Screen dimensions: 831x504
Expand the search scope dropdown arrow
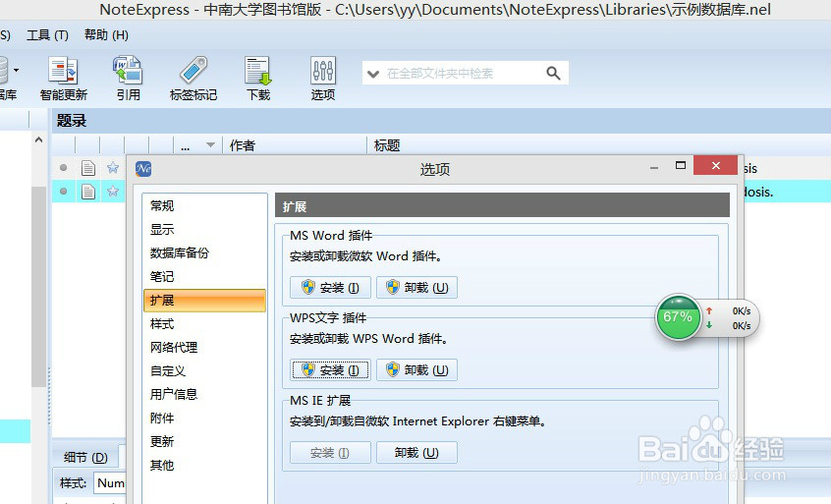click(x=373, y=74)
